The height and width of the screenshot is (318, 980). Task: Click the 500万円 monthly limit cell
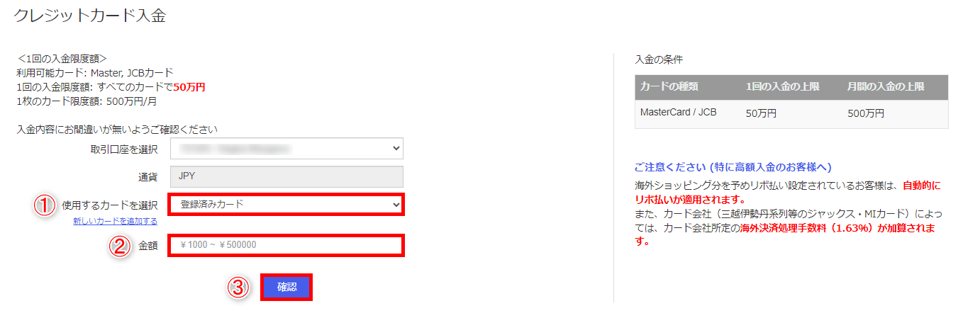click(866, 113)
